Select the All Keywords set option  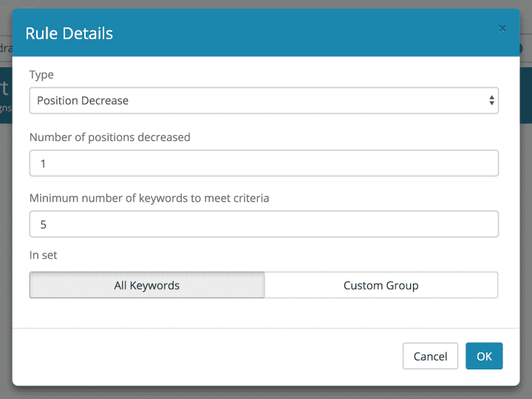point(147,285)
